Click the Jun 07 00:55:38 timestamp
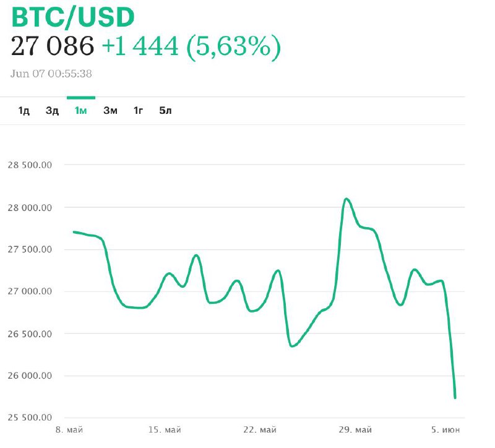 (51, 74)
